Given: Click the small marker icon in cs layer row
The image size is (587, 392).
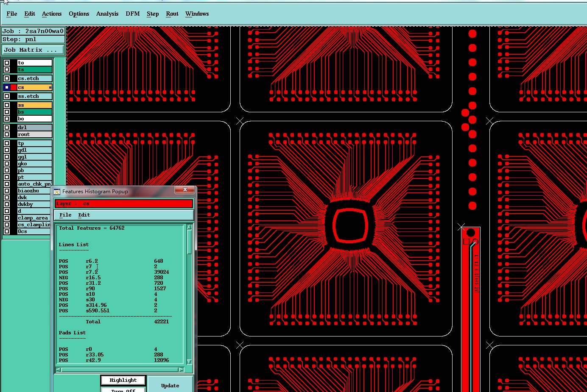Looking at the screenshot, I should [50, 88].
